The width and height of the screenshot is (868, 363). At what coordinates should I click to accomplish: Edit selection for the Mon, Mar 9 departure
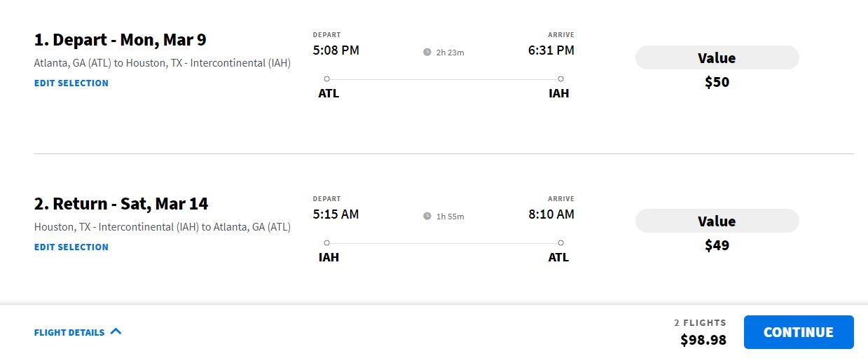click(x=71, y=83)
